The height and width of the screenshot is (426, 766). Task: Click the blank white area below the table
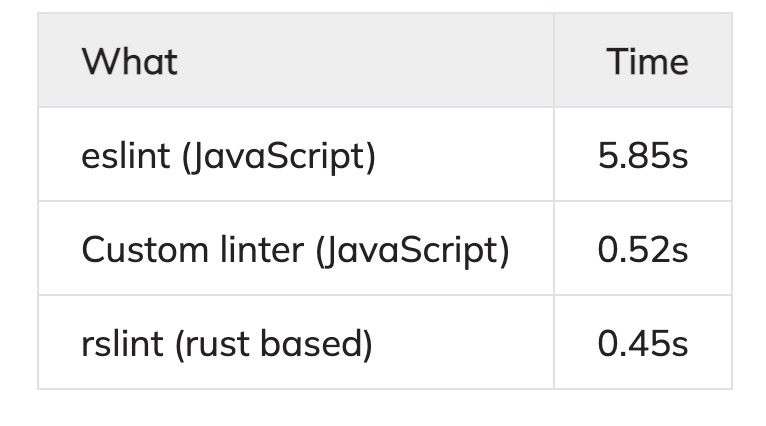click(x=383, y=408)
